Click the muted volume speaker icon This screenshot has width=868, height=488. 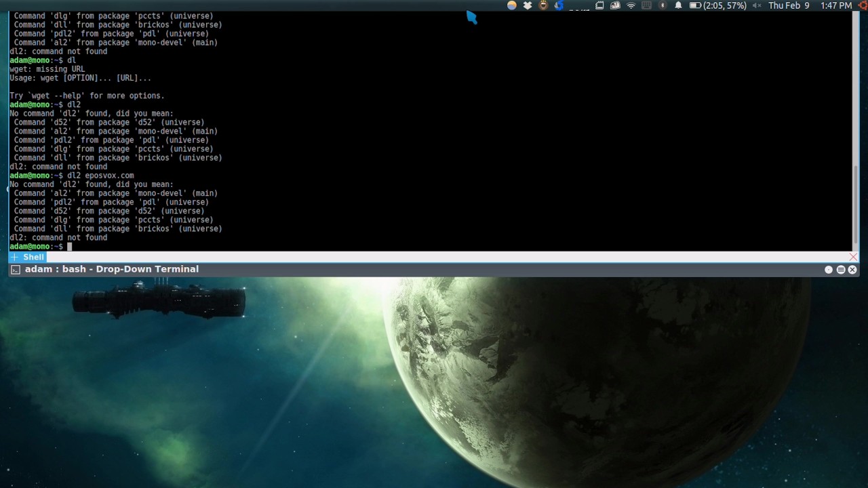tap(757, 5)
